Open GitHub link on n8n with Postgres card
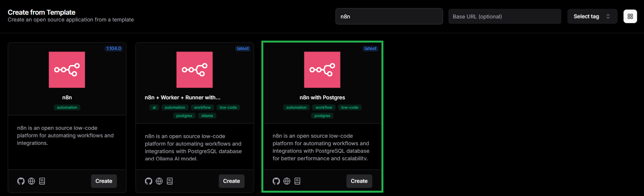 pyautogui.click(x=276, y=181)
